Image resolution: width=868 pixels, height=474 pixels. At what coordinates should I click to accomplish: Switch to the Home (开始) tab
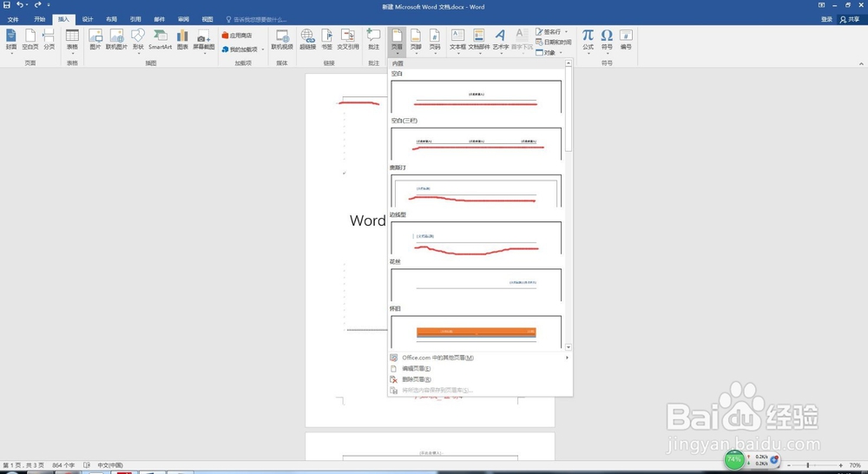[39, 19]
